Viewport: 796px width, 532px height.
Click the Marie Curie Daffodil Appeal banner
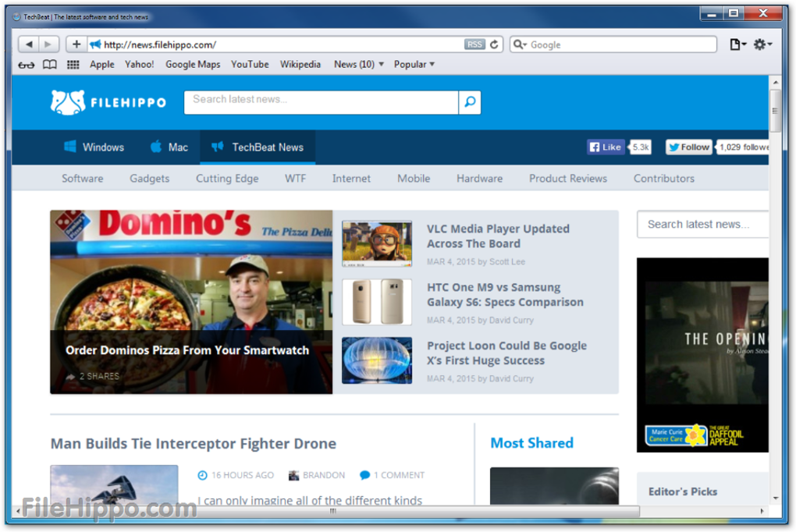695,435
